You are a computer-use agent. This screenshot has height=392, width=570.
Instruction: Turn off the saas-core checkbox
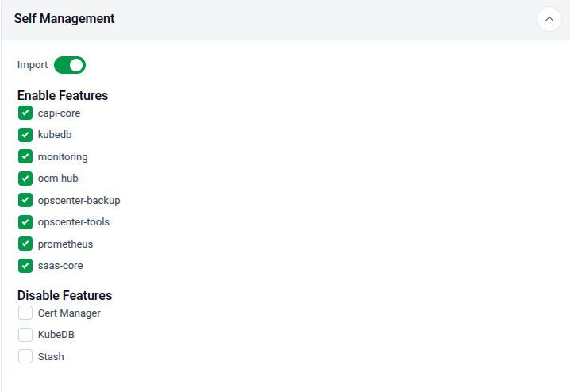click(x=25, y=266)
